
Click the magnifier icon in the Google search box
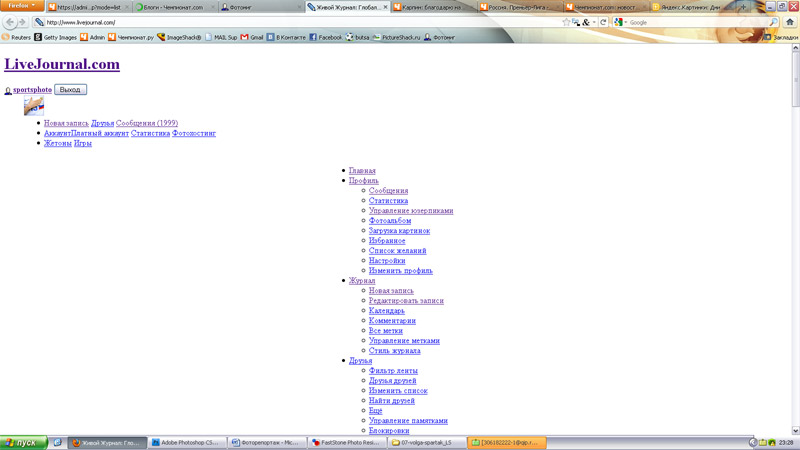point(773,22)
